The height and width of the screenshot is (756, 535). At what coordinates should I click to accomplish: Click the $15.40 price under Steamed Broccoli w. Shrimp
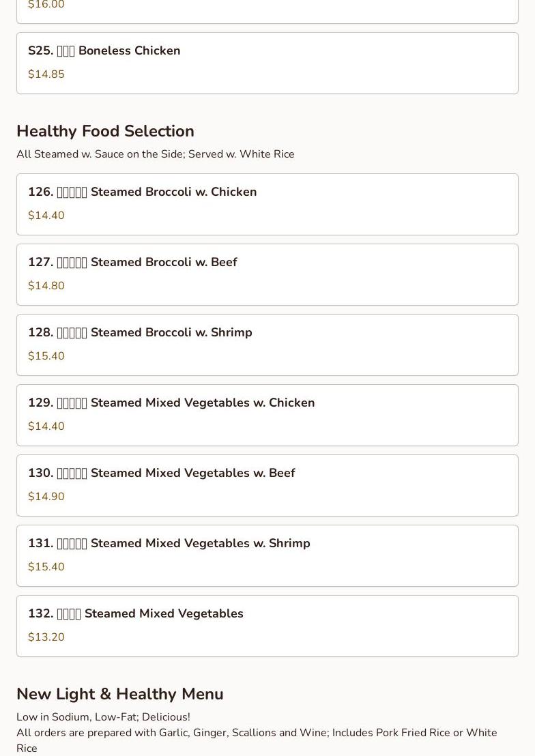pyautogui.click(x=46, y=356)
